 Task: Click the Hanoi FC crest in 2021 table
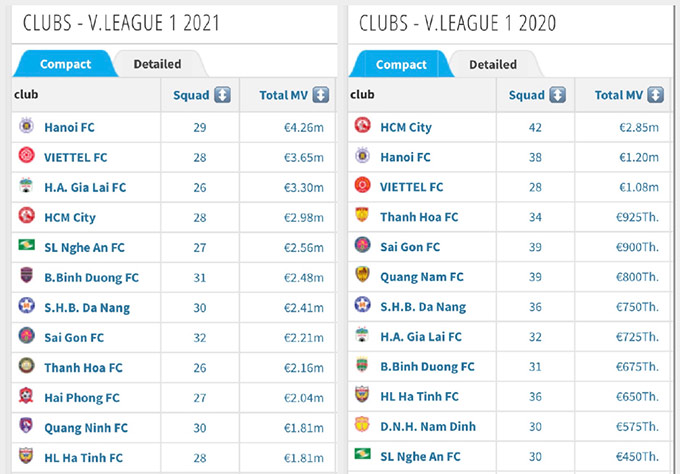coord(26,127)
